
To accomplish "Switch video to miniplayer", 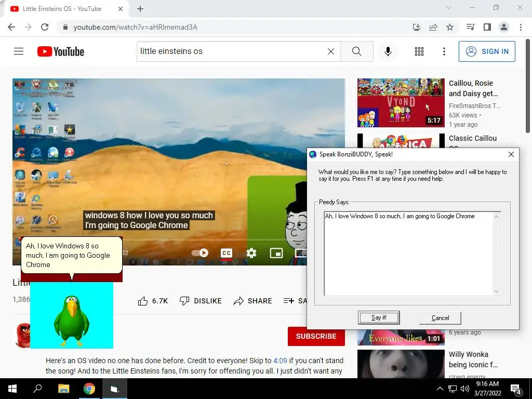I will point(276,253).
